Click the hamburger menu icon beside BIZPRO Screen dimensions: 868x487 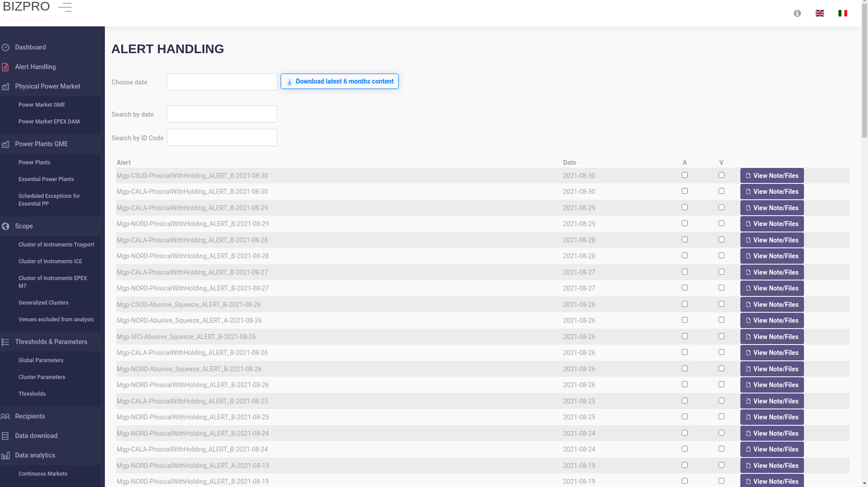point(65,7)
